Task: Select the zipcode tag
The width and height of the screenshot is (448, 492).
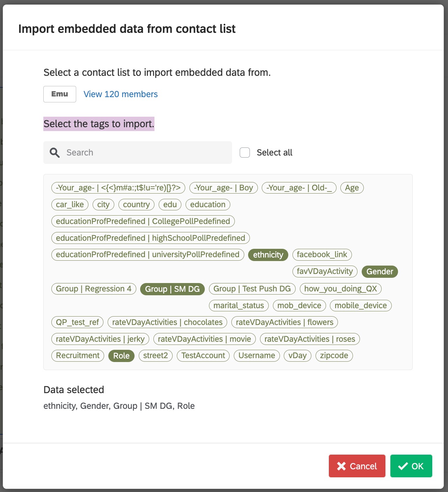Action: pos(334,355)
